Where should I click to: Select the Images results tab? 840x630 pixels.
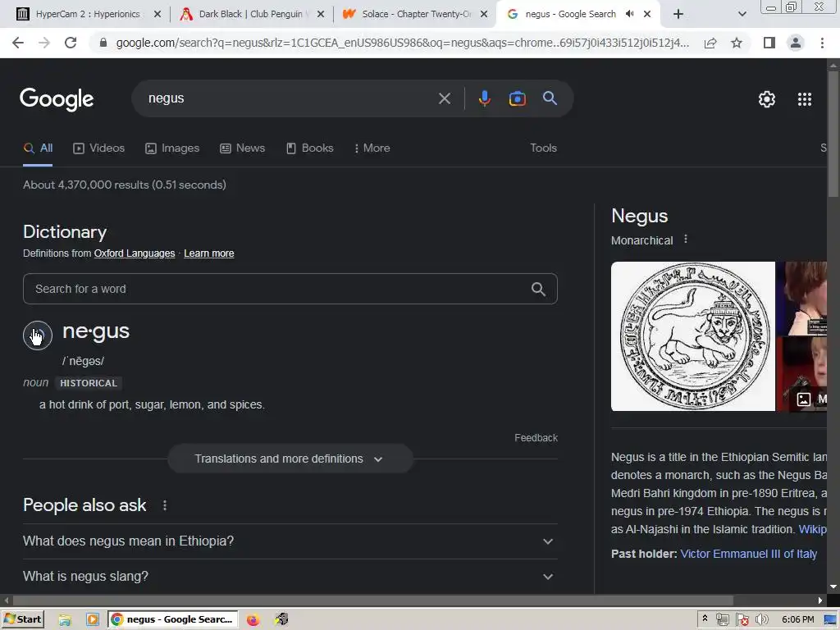[x=172, y=148]
